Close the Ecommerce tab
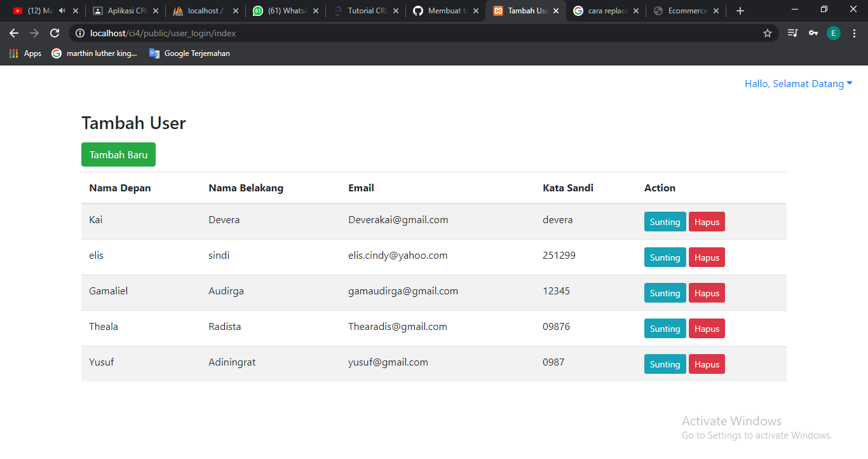The width and height of the screenshot is (868, 459). click(716, 11)
